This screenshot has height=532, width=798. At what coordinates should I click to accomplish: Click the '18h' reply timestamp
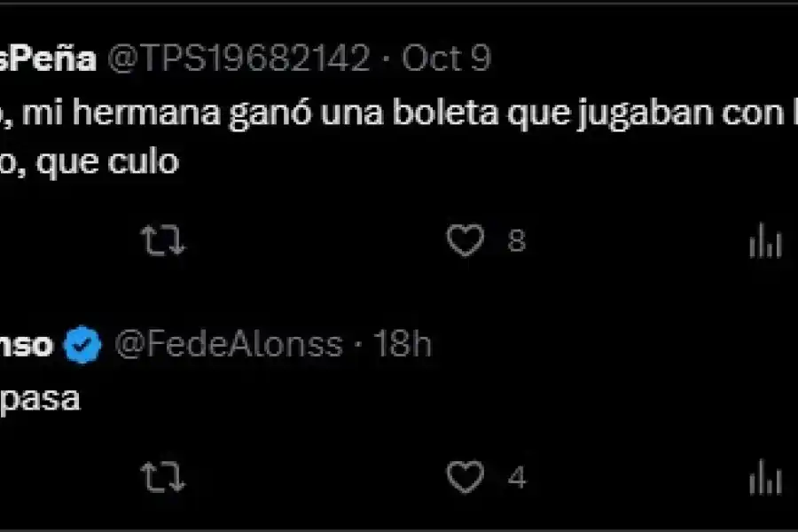[x=403, y=345]
